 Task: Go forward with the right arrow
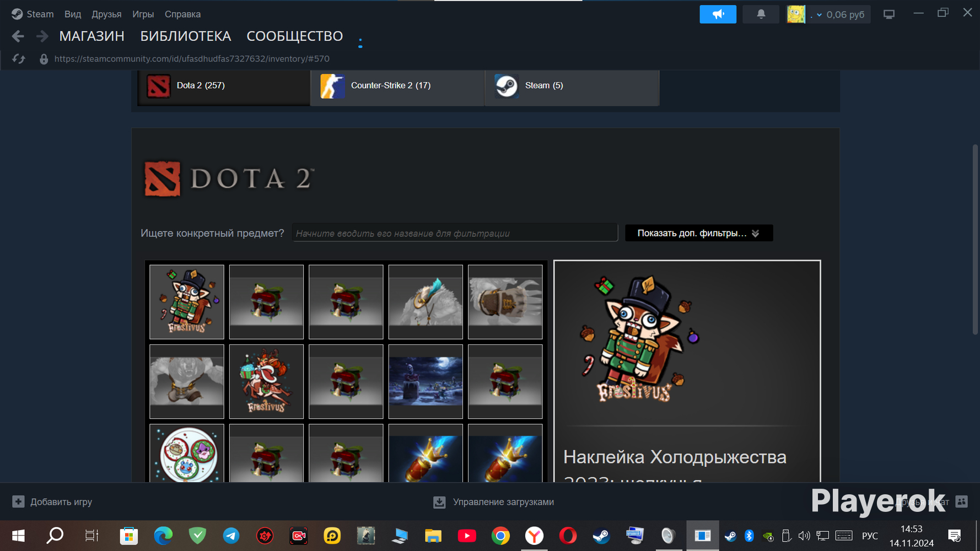pos(42,36)
